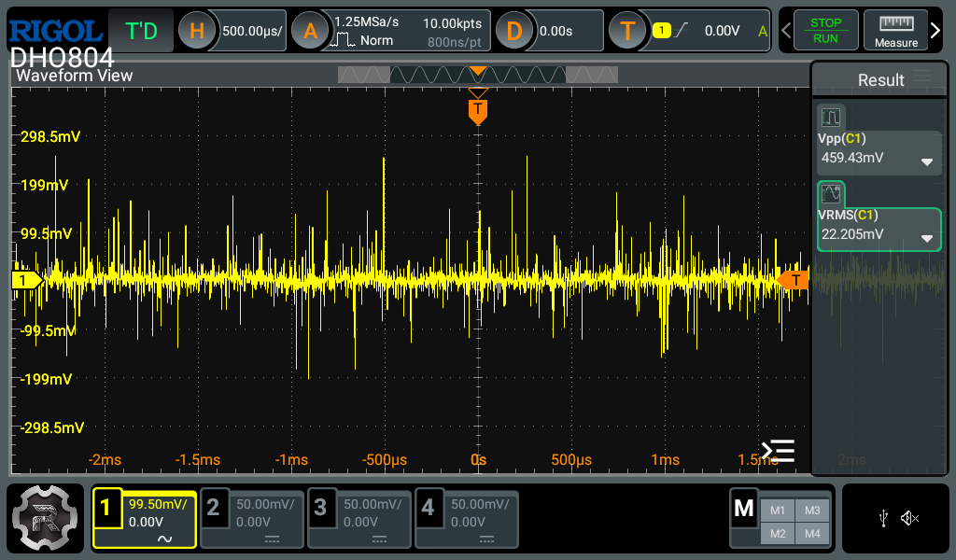This screenshot has height=560, width=956.
Task: Open the Result panel menu
Action: tap(922, 77)
